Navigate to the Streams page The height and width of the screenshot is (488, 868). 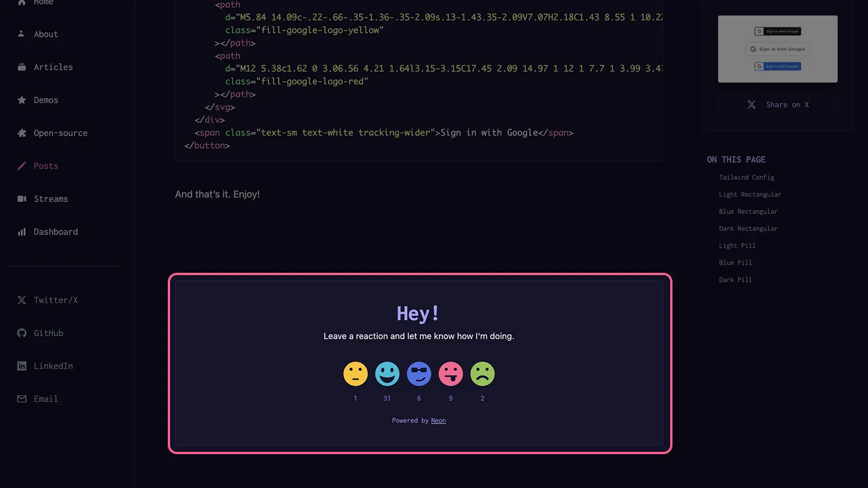pyautogui.click(x=50, y=199)
